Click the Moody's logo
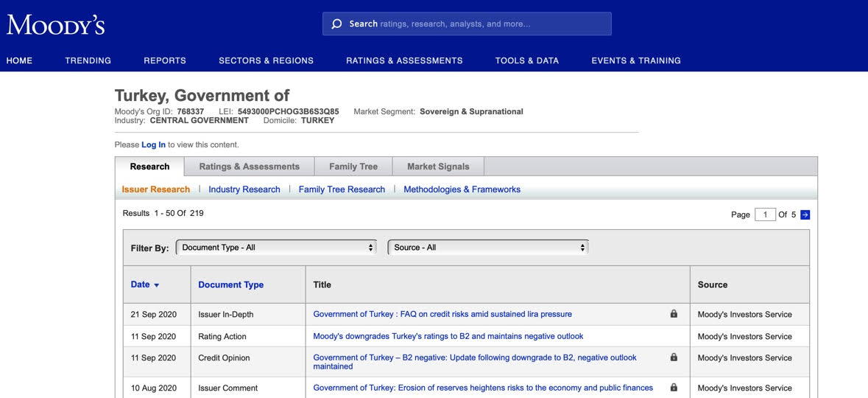Screen dimensions: 868x398 [56, 25]
